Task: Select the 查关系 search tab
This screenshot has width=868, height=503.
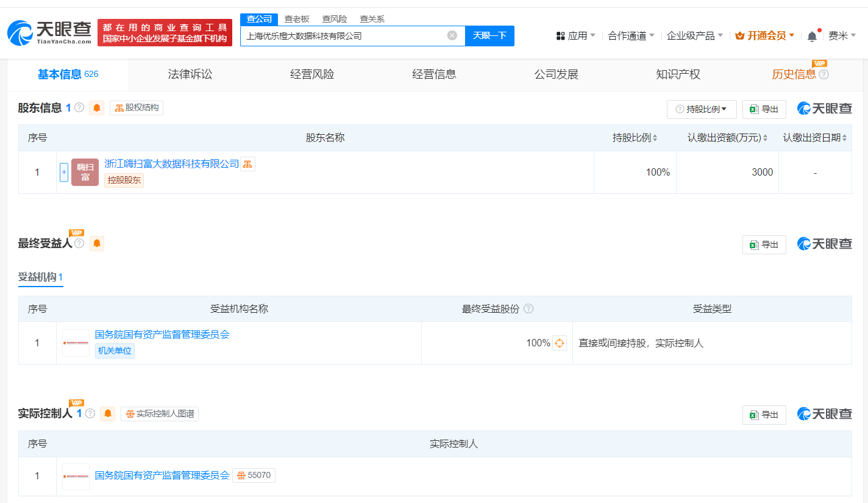Action: tap(372, 19)
